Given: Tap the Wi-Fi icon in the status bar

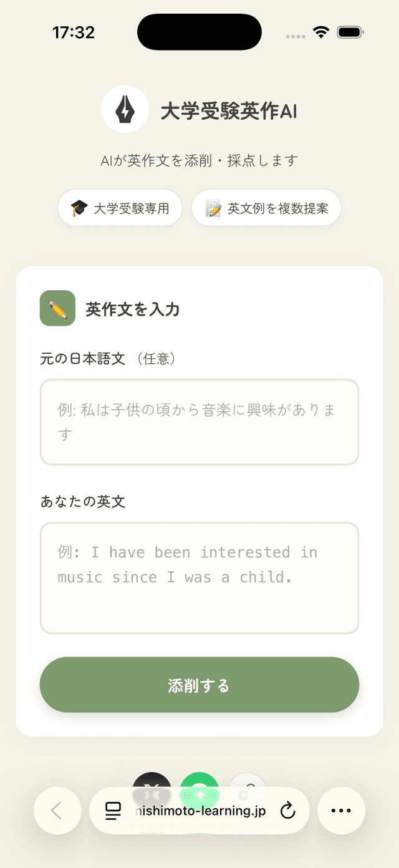Looking at the screenshot, I should point(321,32).
